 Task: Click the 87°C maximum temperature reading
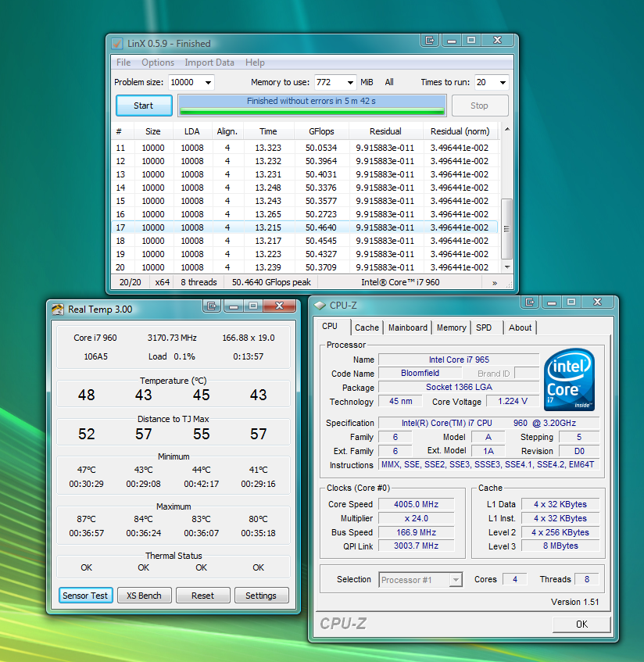point(87,519)
